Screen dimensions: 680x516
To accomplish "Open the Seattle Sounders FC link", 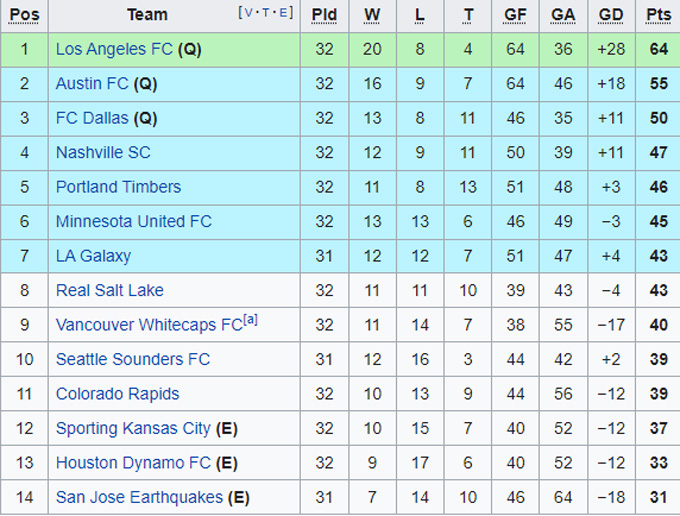I will tap(132, 359).
